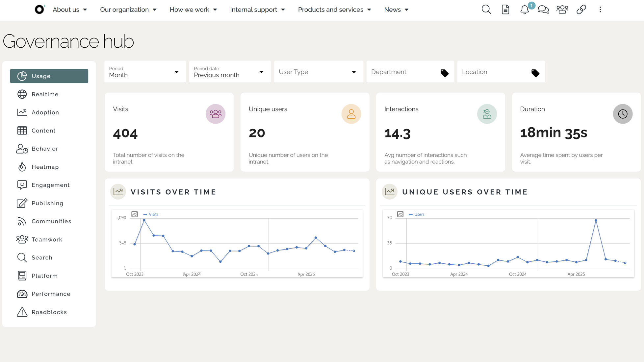The height and width of the screenshot is (362, 644).
Task: Expand the About us menu
Action: click(x=70, y=10)
